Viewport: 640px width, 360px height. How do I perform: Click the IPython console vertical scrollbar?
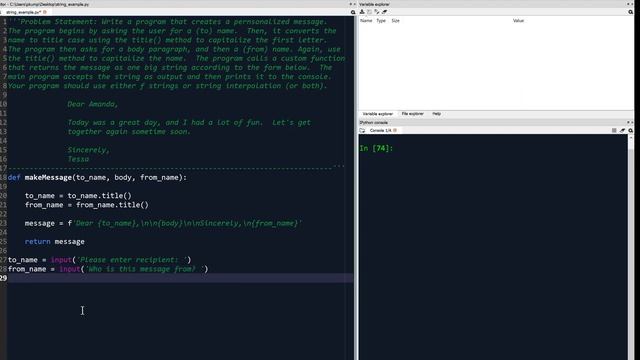tap(631, 247)
